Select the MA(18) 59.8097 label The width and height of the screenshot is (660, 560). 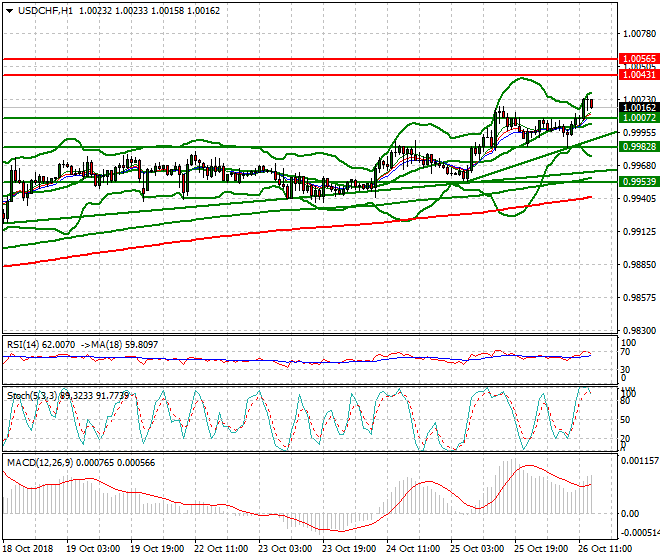pyautogui.click(x=124, y=344)
